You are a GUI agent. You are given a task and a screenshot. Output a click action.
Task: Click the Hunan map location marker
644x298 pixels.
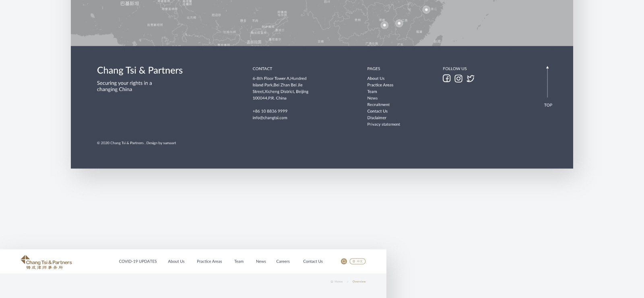[384, 25]
